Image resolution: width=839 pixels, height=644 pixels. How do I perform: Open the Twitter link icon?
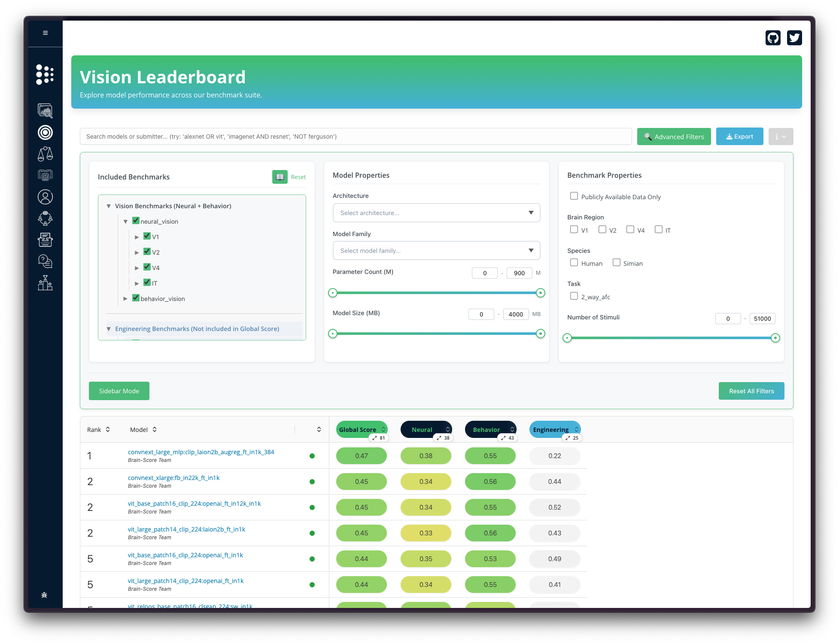[794, 38]
